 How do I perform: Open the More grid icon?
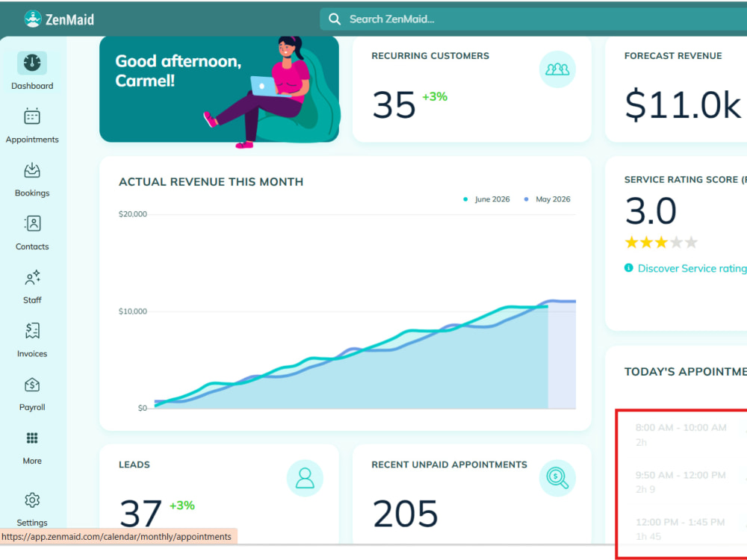pyautogui.click(x=32, y=438)
